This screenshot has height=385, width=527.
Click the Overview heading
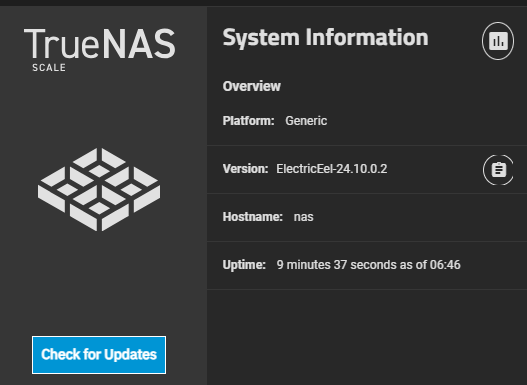pyautogui.click(x=251, y=86)
